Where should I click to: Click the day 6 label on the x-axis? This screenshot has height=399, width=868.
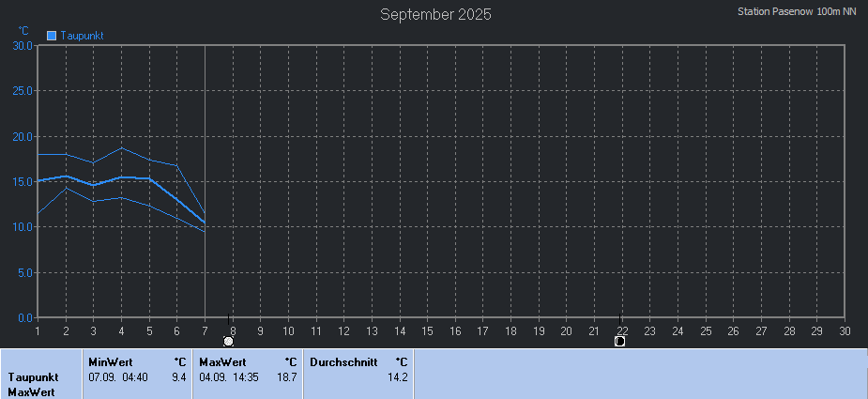pos(176,330)
